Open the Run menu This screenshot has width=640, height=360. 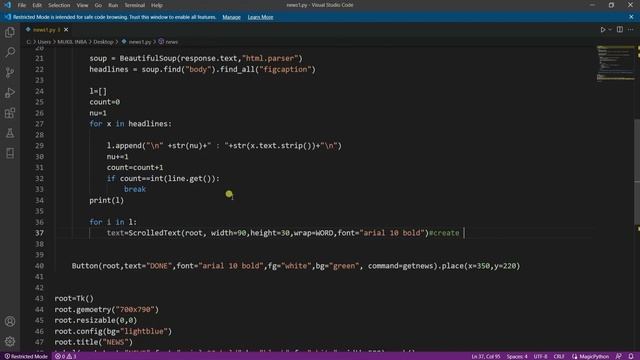(x=113, y=5)
